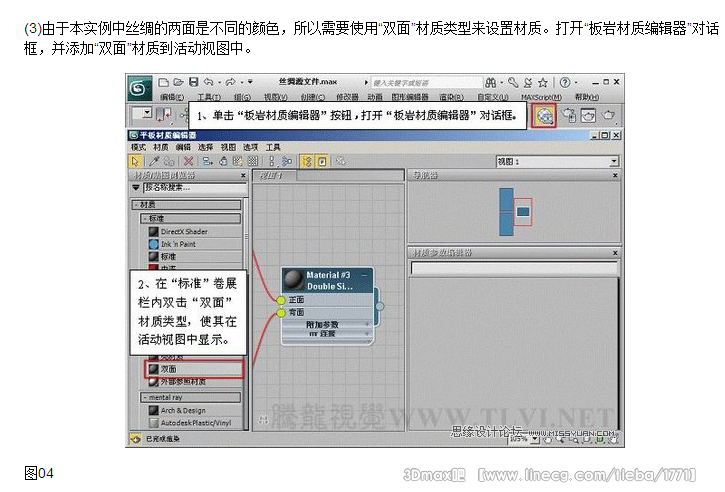Image resolution: width=725 pixels, height=492 pixels.
Task: Click the Material #3 node output socket
Action: (380, 306)
